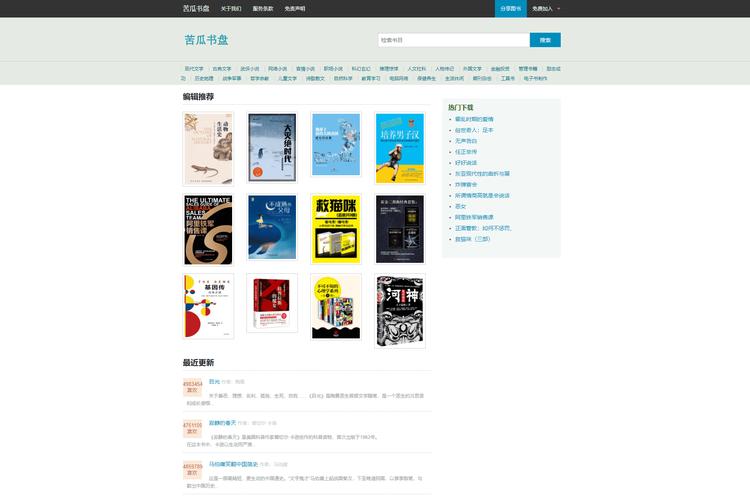Open the 官场小说 category
The image size is (750, 500).
[305, 69]
